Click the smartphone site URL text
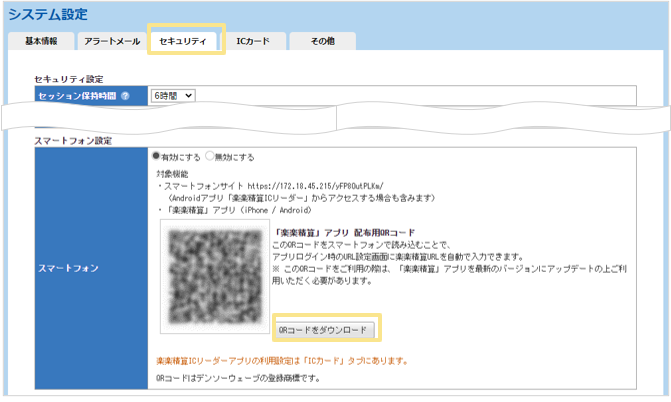This screenshot has height=402, width=671. [313, 185]
